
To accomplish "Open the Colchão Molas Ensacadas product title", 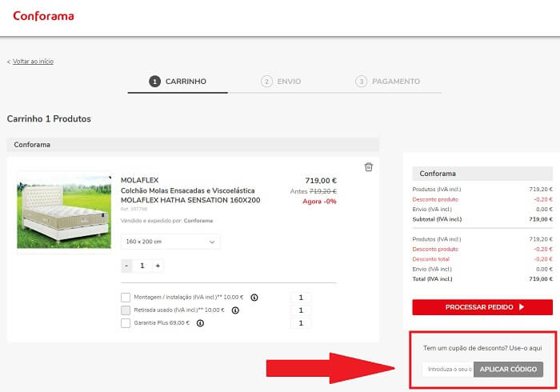I will [190, 195].
